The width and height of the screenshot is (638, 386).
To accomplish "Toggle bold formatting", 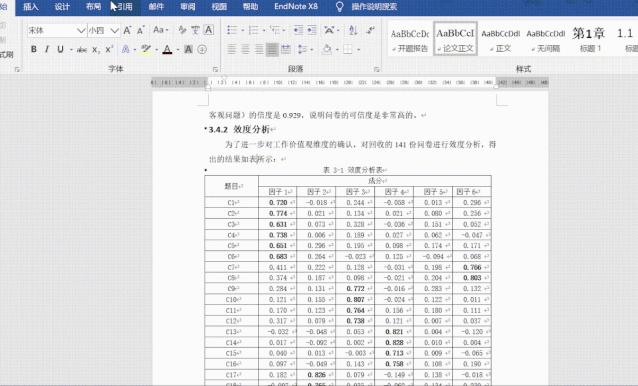I will [34, 49].
